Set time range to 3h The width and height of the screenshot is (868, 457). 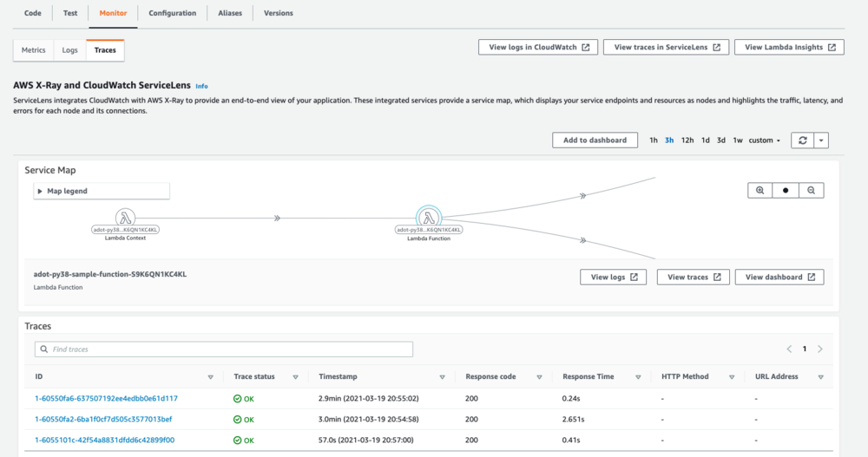669,140
